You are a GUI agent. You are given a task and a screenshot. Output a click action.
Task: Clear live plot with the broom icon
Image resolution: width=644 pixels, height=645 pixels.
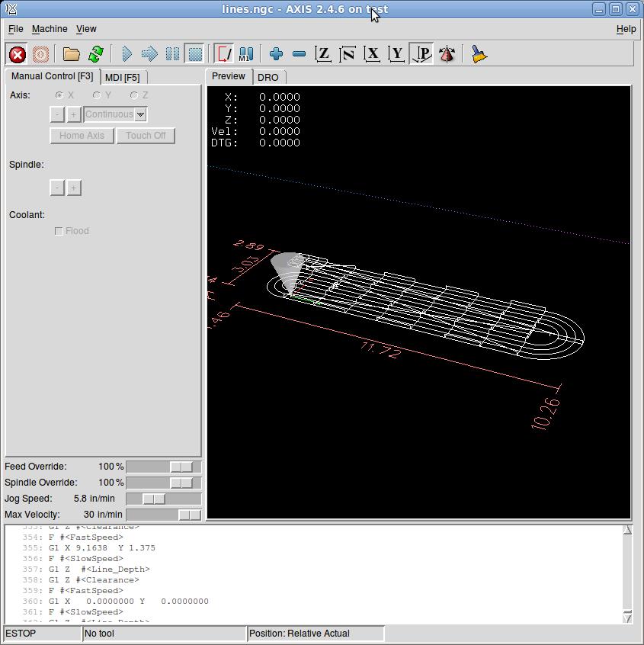[479, 54]
